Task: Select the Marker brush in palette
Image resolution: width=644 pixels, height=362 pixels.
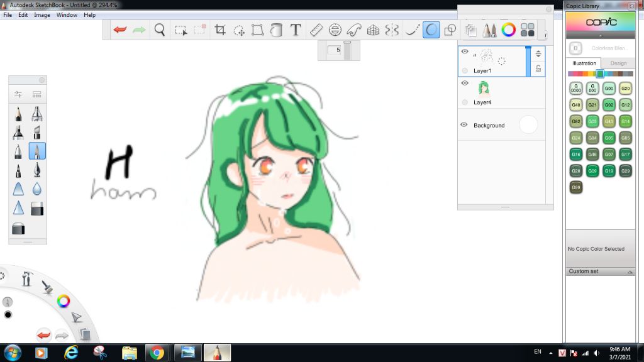Action: click(x=18, y=133)
